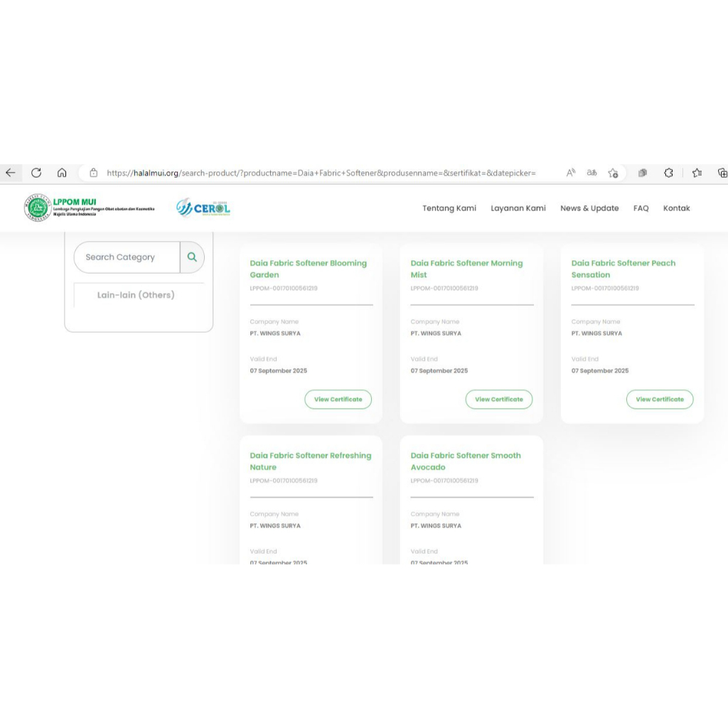Reload the page with the refresh icon

(x=36, y=173)
